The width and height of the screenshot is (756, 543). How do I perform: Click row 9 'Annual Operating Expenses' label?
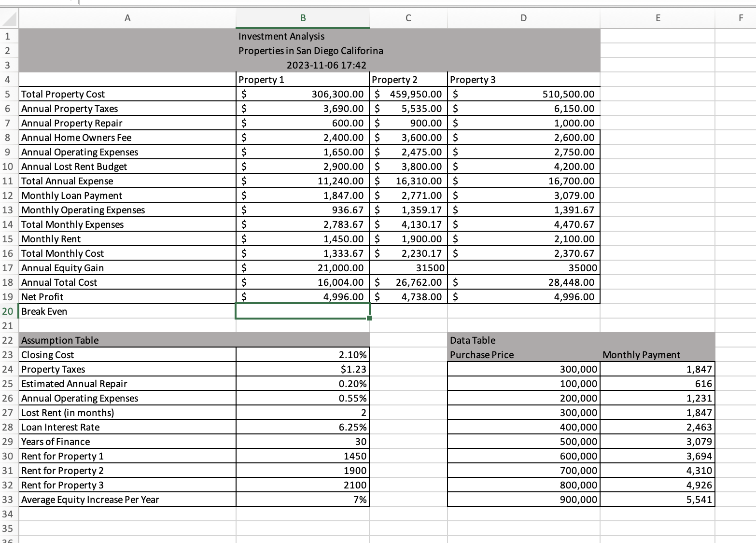click(80, 152)
